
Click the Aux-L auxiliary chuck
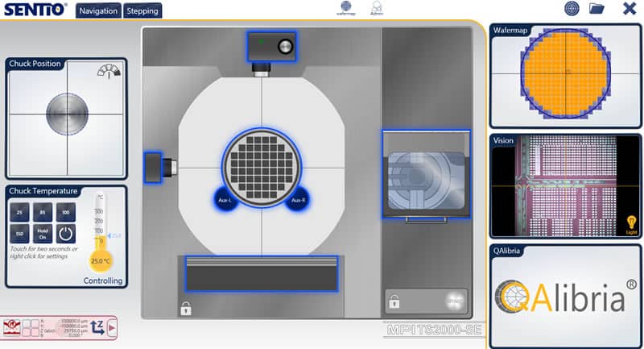point(225,199)
